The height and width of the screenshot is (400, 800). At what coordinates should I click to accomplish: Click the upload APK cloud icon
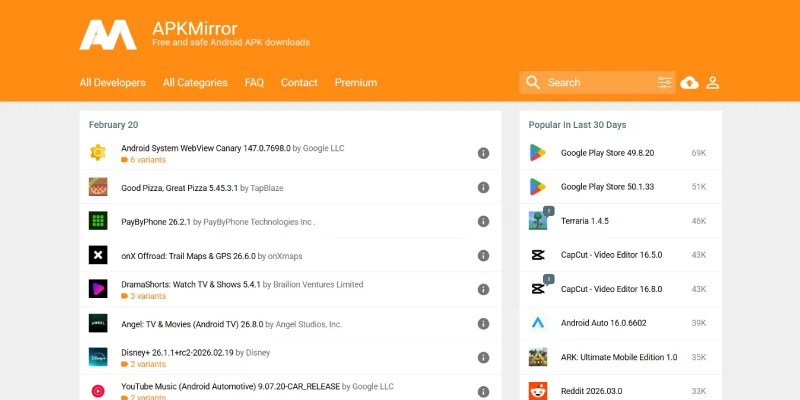pyautogui.click(x=689, y=83)
